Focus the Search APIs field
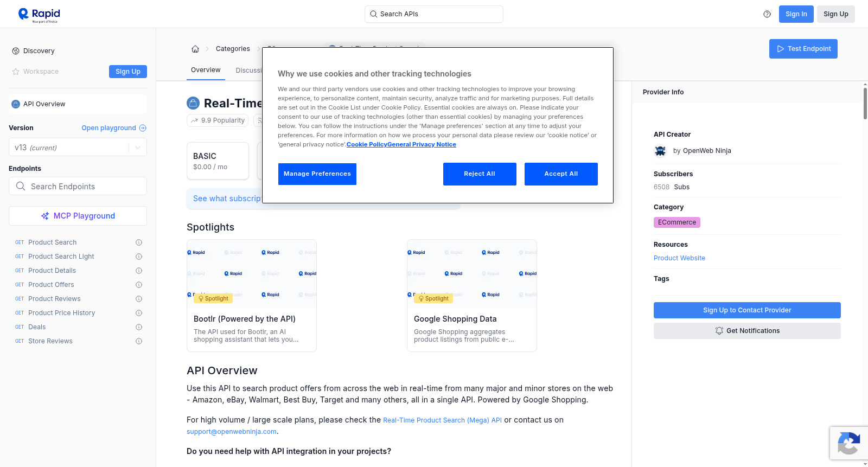The height and width of the screenshot is (467, 868). click(x=434, y=14)
